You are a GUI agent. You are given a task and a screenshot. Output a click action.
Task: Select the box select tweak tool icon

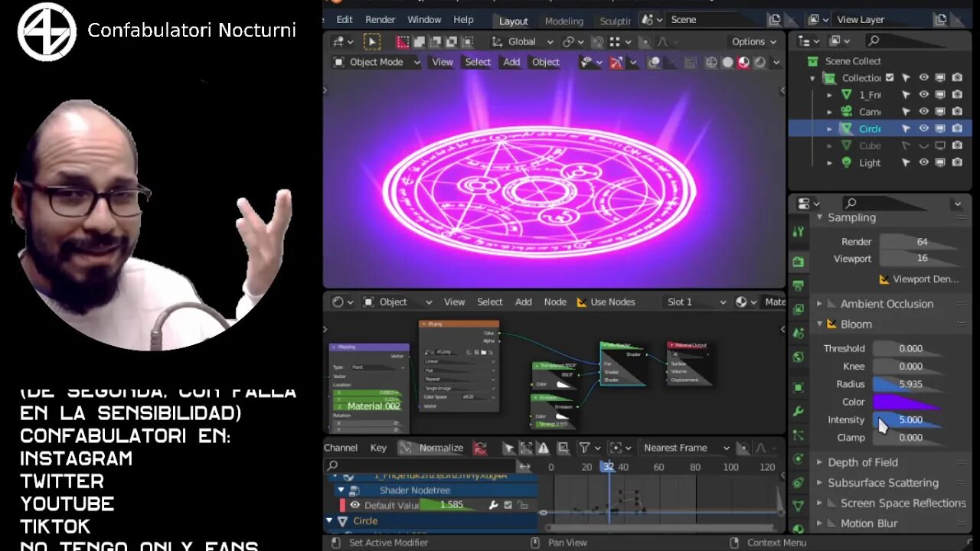click(371, 42)
